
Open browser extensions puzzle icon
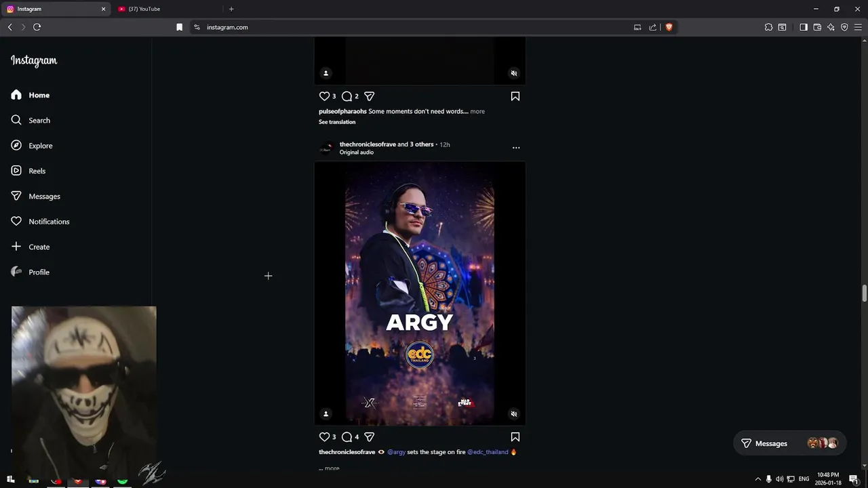(768, 27)
